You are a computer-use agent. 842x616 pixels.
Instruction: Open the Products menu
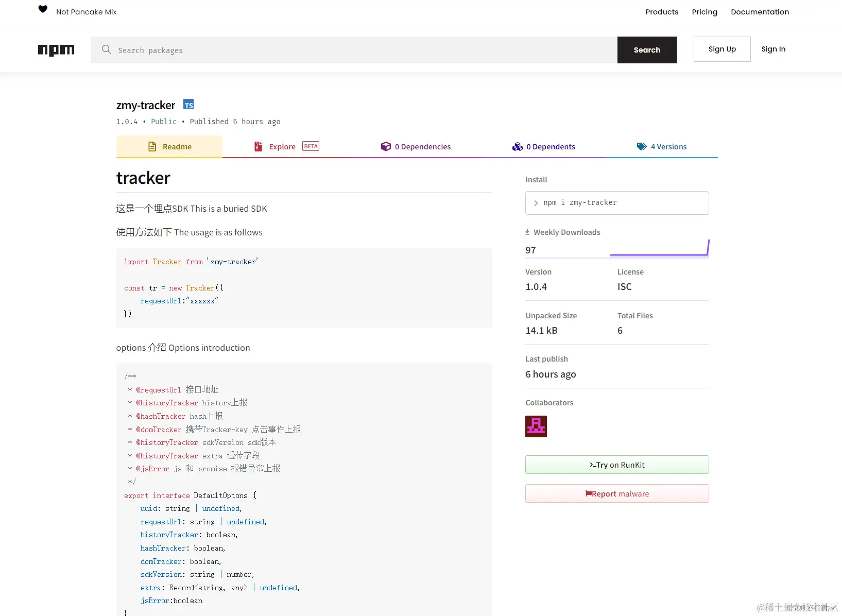point(662,12)
